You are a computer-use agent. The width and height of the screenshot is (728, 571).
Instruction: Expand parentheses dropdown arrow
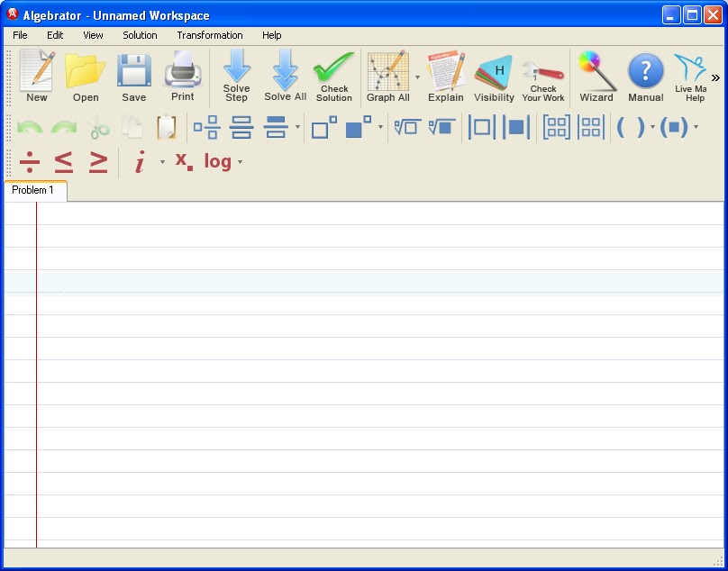pyautogui.click(x=652, y=127)
